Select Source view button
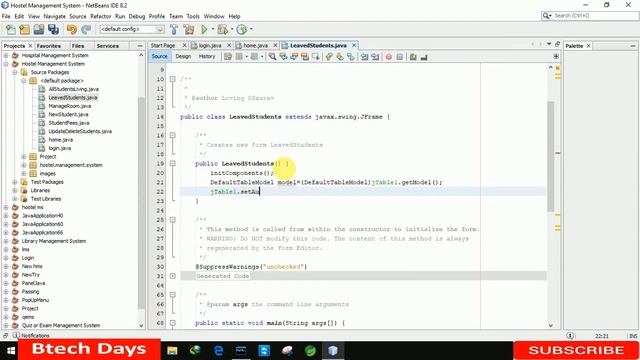The height and width of the screenshot is (360, 640). (x=159, y=57)
